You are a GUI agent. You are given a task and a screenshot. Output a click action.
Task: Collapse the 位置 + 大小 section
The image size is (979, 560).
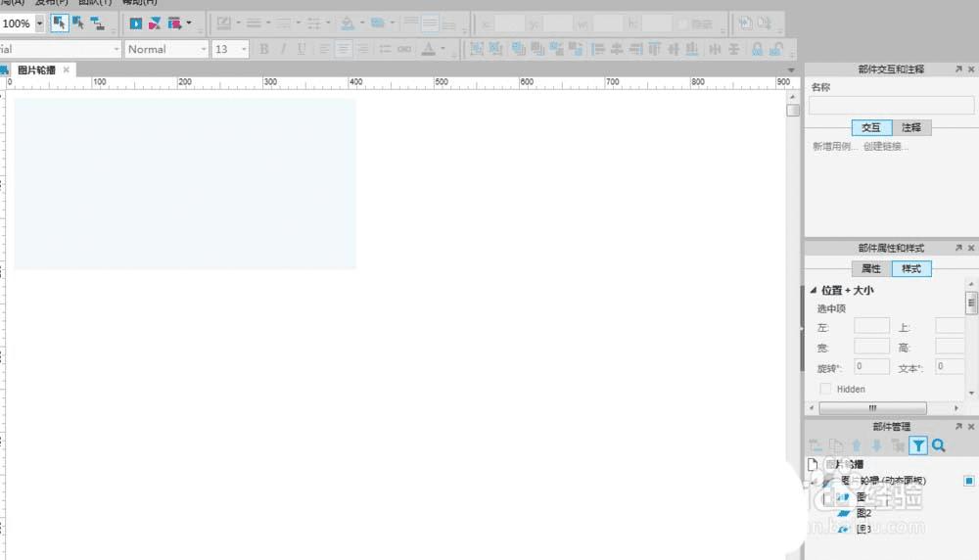point(813,291)
